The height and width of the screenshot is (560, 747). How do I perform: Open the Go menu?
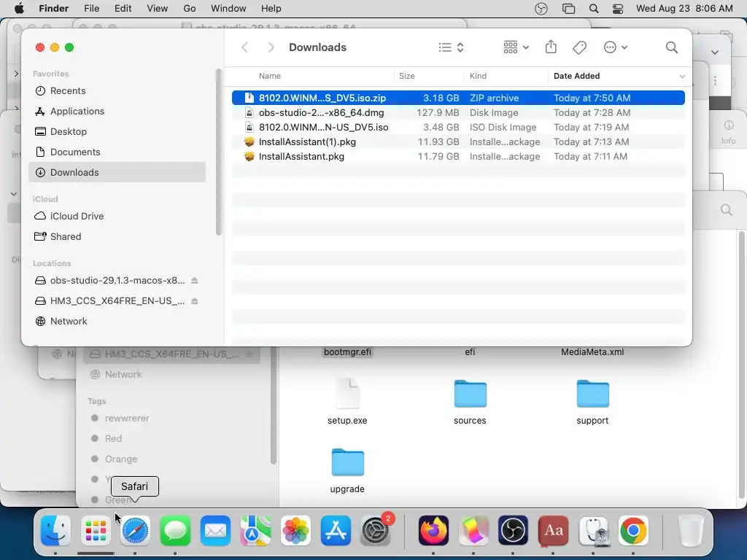[190, 9]
